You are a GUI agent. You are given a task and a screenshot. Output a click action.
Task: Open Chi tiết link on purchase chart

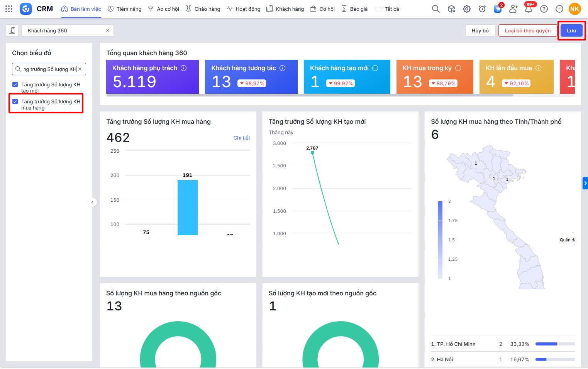[242, 138]
